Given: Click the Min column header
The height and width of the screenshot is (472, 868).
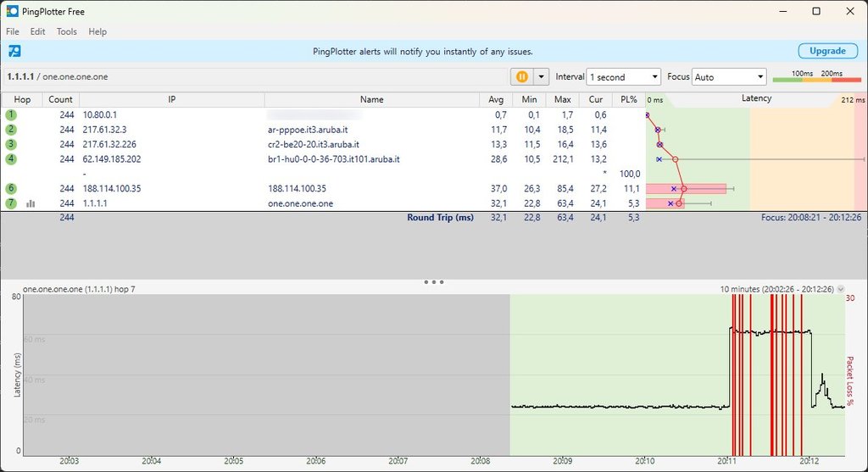Looking at the screenshot, I should point(529,100).
